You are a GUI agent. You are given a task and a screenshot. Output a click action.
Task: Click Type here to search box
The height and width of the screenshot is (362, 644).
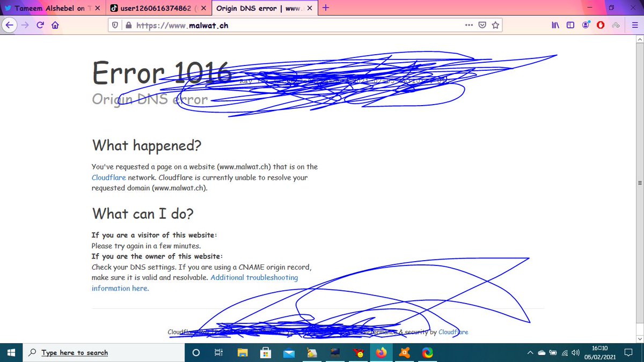click(104, 352)
